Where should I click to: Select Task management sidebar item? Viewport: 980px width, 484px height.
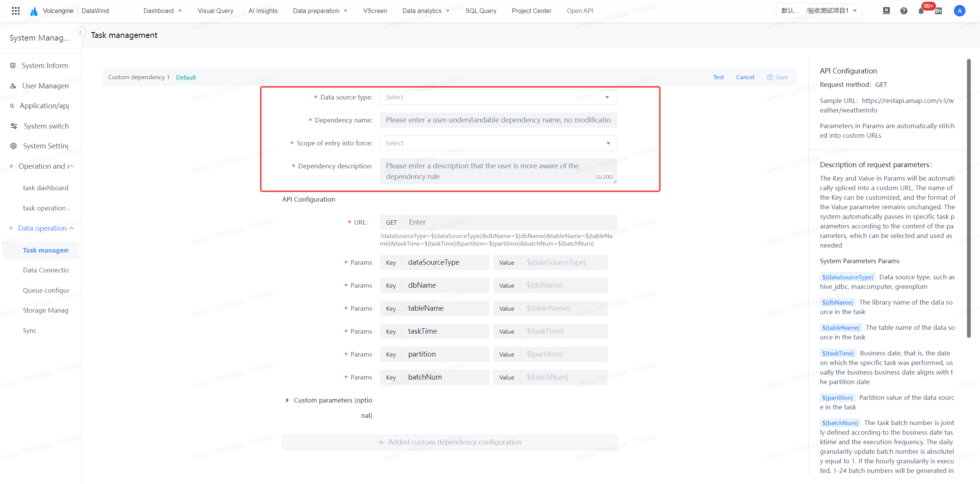(41, 250)
